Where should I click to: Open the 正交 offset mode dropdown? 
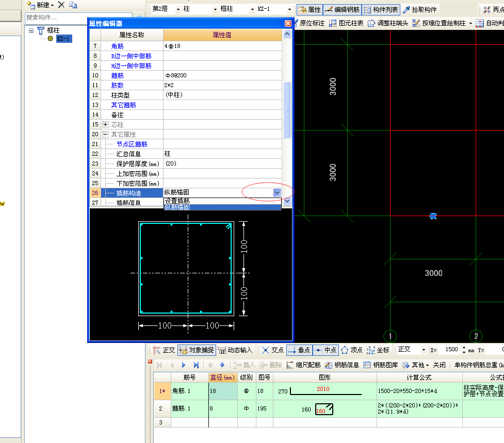click(x=424, y=350)
